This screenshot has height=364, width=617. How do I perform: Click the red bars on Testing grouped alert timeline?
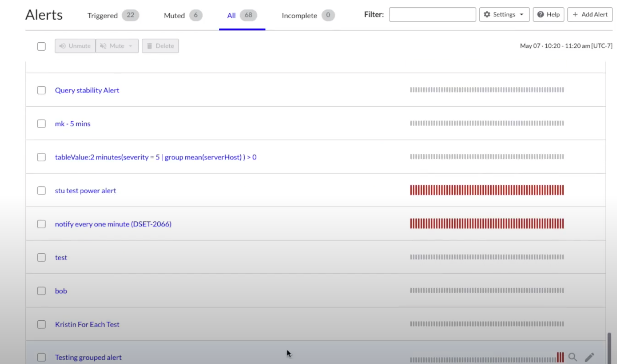pyautogui.click(x=560, y=357)
